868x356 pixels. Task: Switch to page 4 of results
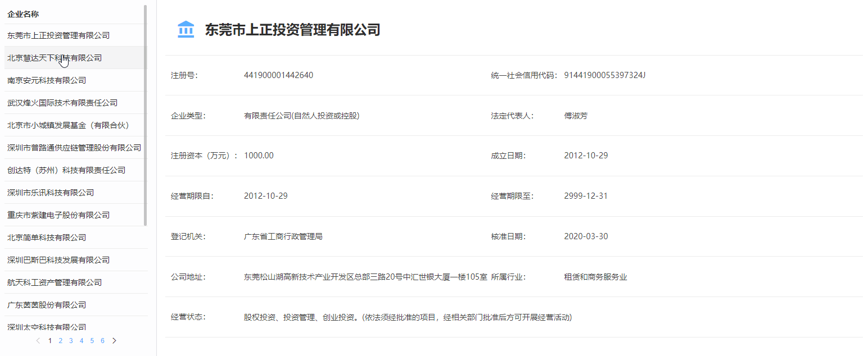(x=82, y=341)
